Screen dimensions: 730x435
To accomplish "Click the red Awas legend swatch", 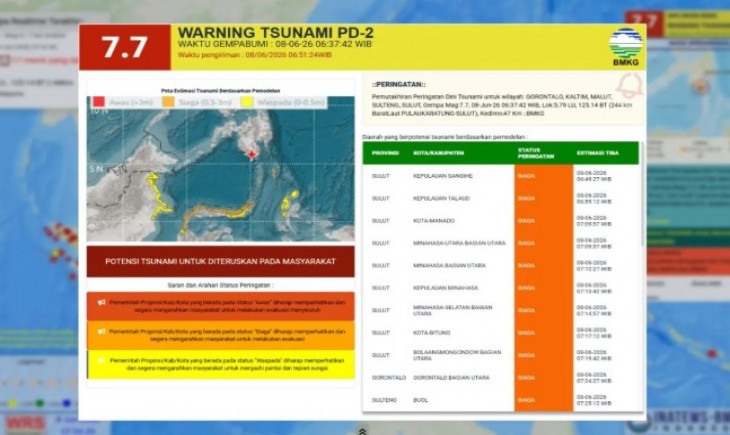I will coord(99,102).
